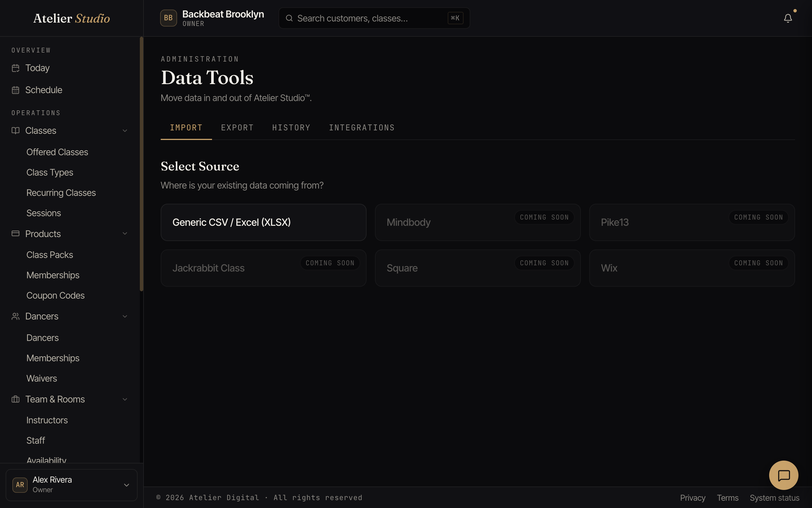Open the chat support bubble

coord(784,475)
